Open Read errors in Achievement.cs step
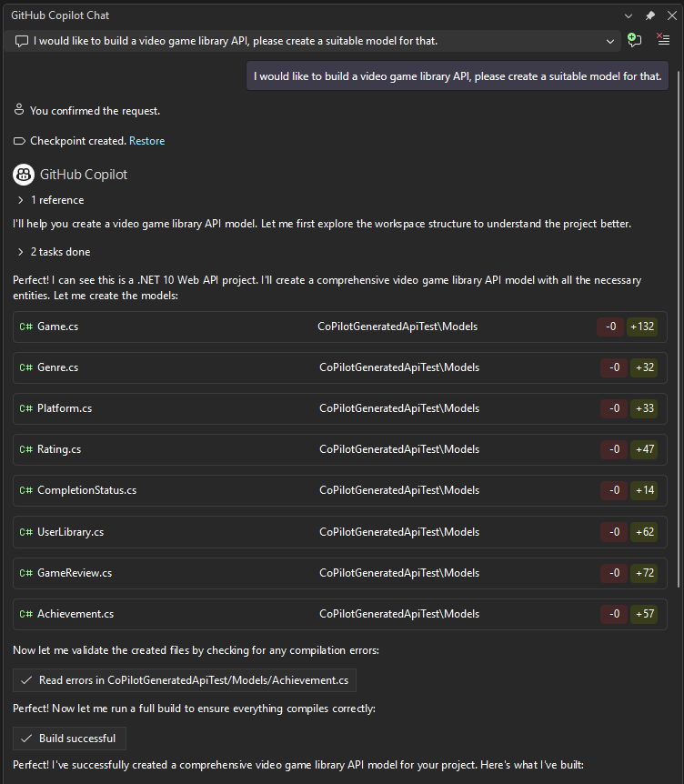Image resolution: width=684 pixels, height=784 pixels. (x=185, y=680)
